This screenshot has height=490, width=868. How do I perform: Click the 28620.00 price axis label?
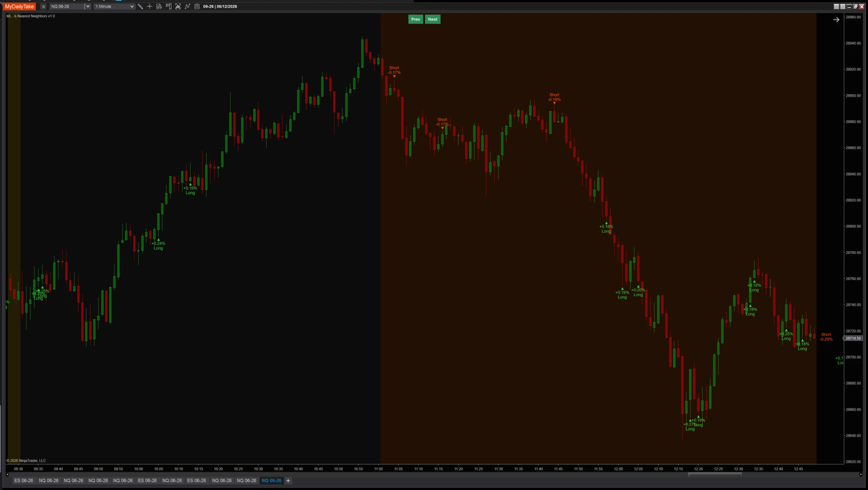[x=853, y=462]
